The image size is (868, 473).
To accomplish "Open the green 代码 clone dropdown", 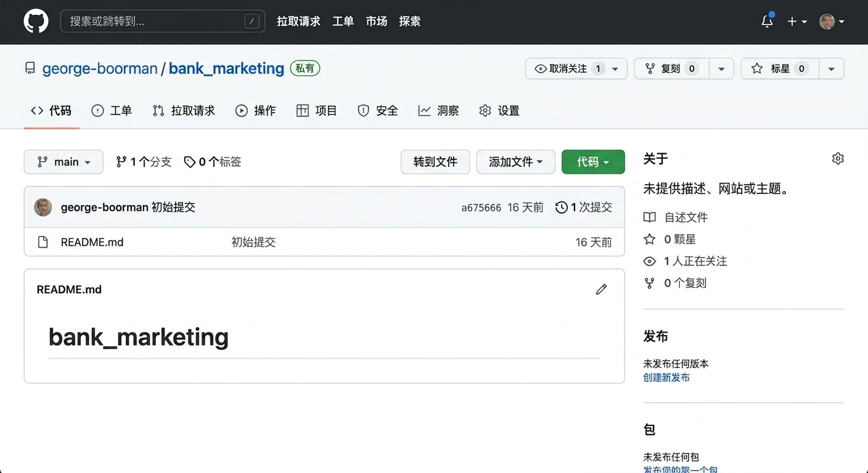I will pos(593,162).
